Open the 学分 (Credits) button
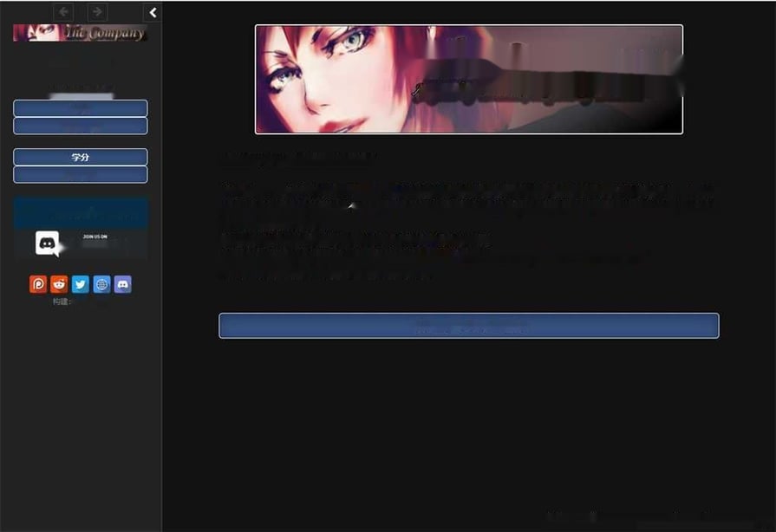Viewport: 776px width, 532px height. click(80, 157)
